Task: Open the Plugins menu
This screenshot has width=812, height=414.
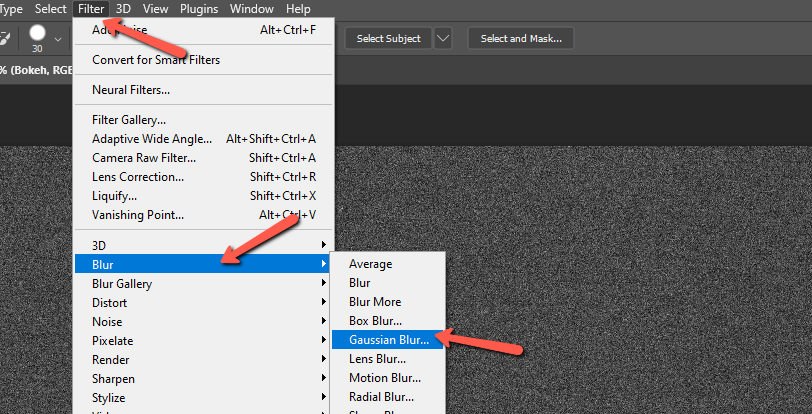Action: 199,9
